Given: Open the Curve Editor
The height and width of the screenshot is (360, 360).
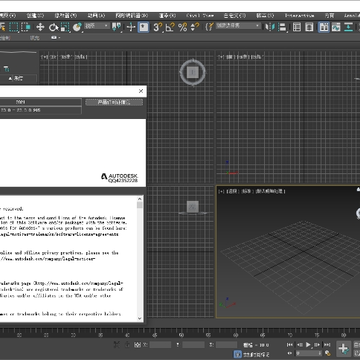Looking at the screenshot, I should click(336, 27).
